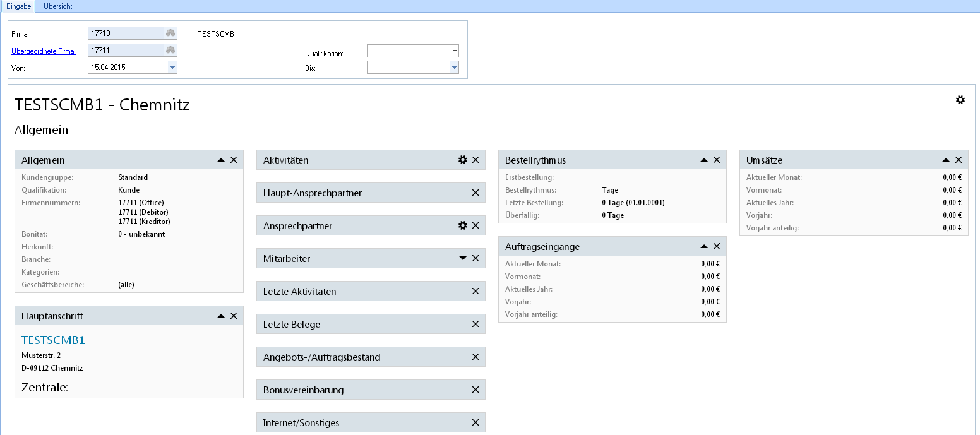Close the Letzte Belege panel

pos(475,325)
